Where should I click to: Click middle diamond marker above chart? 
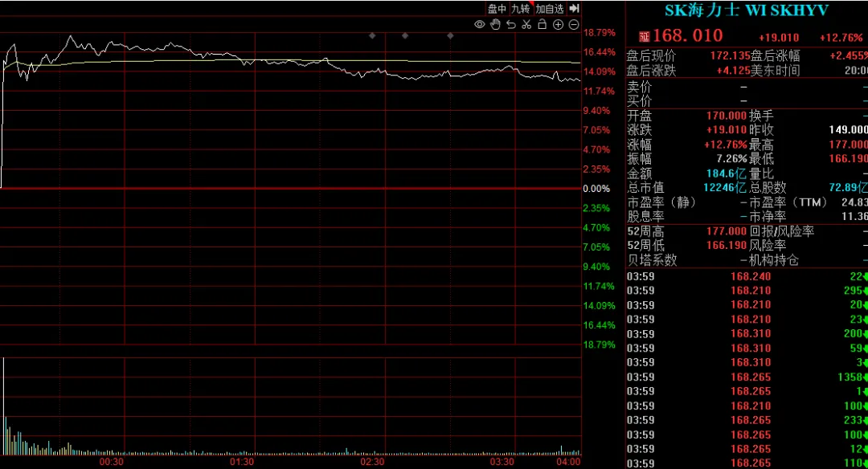point(404,35)
